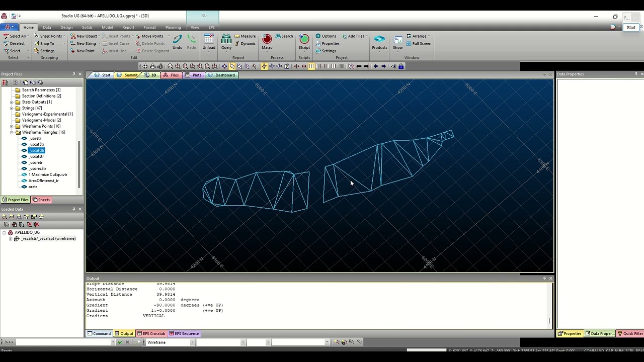Open the Wireframe dropdown in the status bar
Image resolution: width=644 pixels, height=362 pixels.
coord(192,342)
